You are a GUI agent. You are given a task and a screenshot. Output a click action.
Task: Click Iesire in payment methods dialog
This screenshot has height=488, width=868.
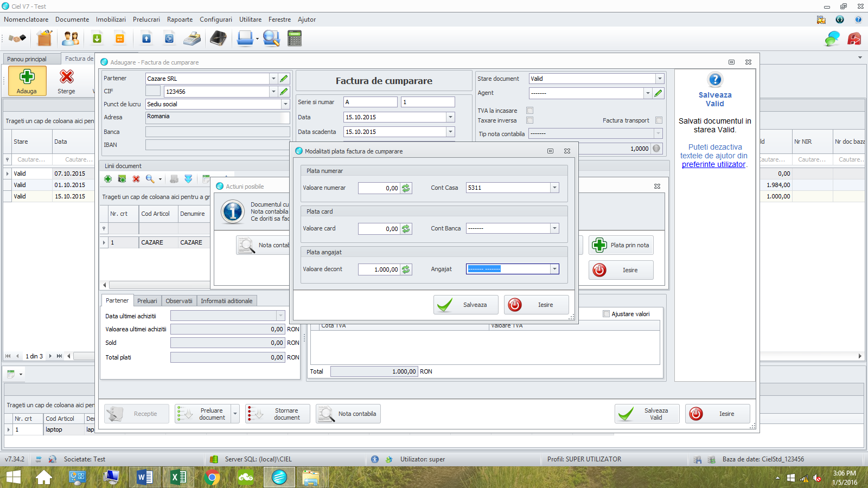[537, 305]
